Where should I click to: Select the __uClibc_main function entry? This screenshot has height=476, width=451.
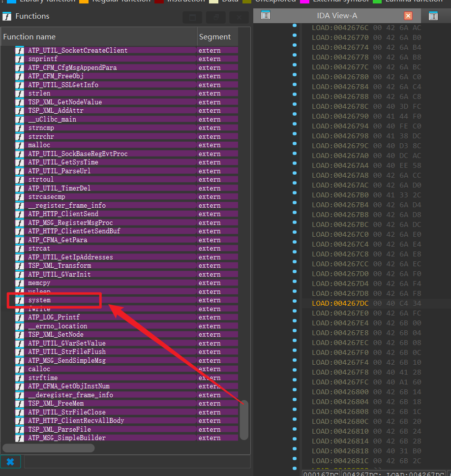(52, 119)
